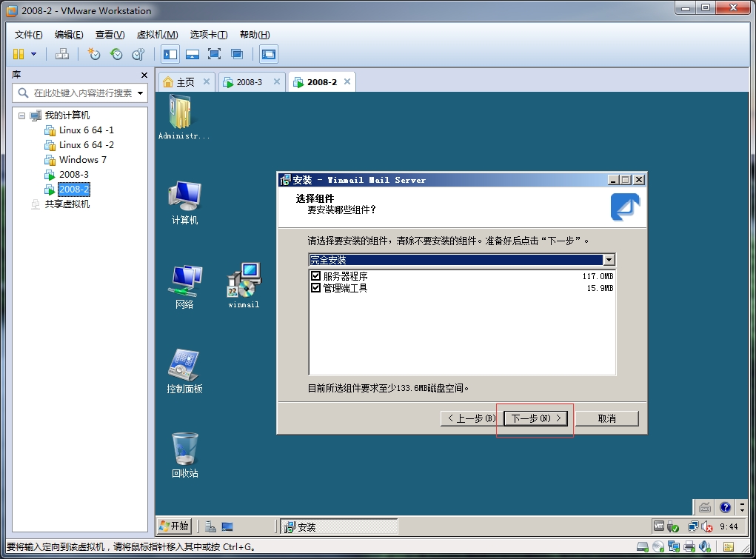Close the 主页 tab

point(207,81)
